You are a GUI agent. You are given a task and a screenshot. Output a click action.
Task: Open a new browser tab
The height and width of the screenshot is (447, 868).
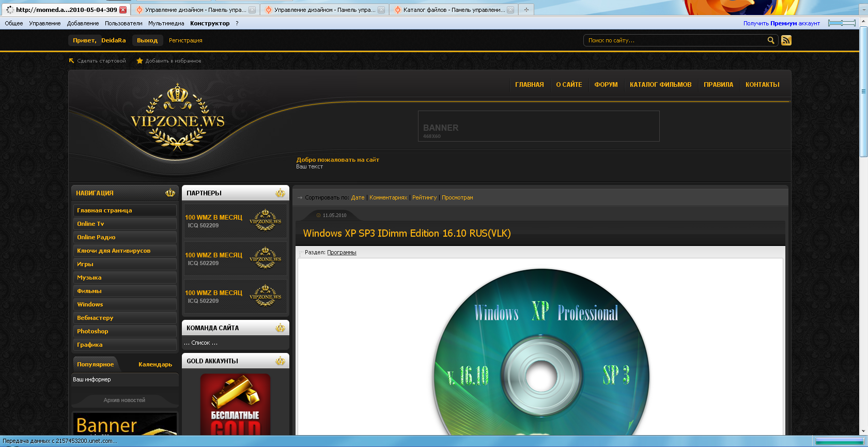coord(526,10)
